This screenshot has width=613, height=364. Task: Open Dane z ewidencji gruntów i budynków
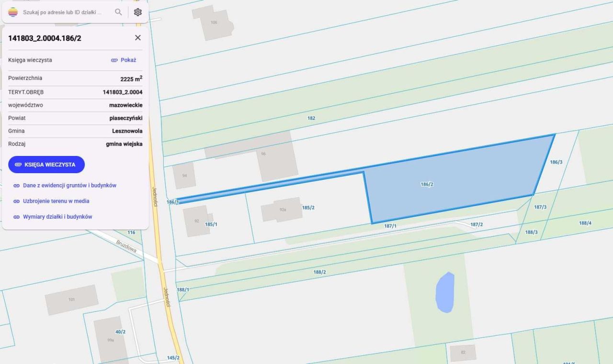click(69, 185)
